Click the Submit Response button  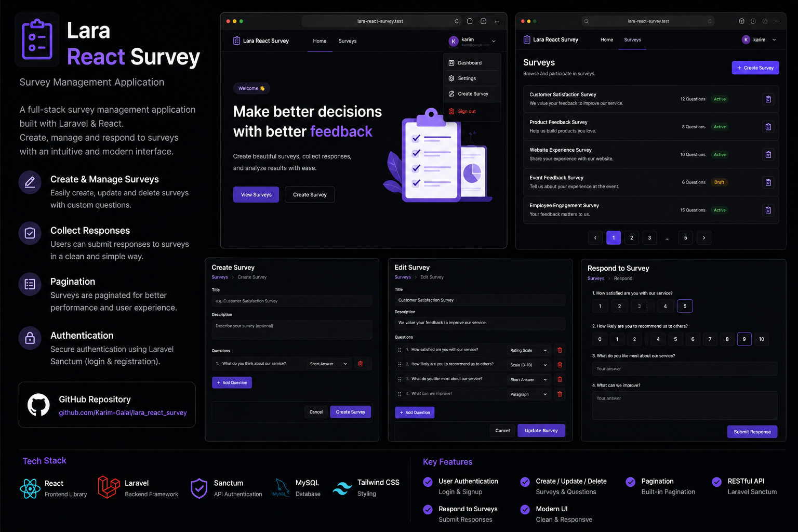point(752,432)
